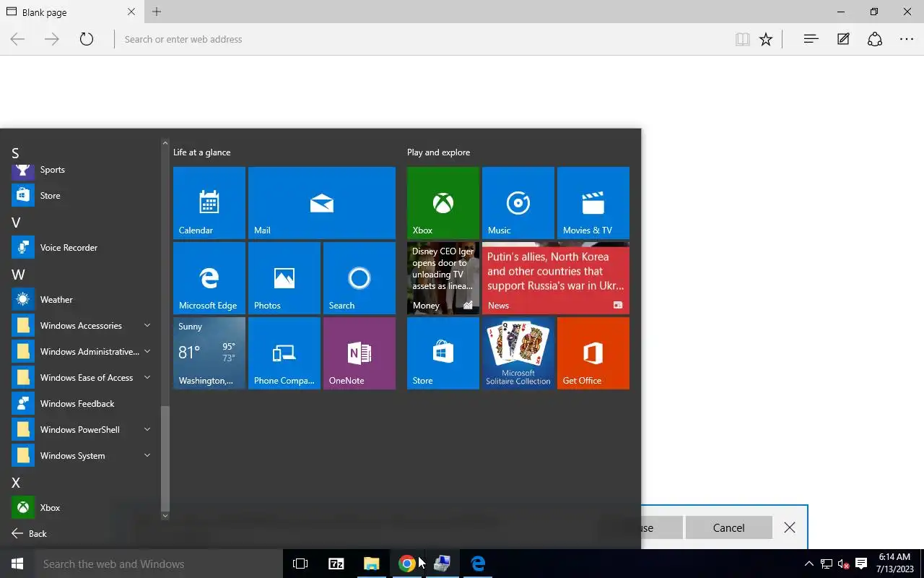Jump to letter S section header
Image resolution: width=924 pixels, height=578 pixels.
tap(15, 153)
